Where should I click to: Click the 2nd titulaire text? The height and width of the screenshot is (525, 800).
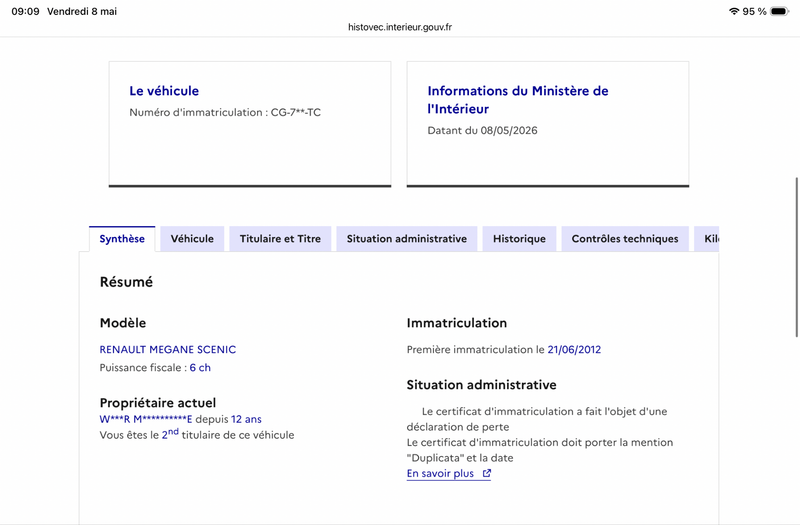pos(228,434)
